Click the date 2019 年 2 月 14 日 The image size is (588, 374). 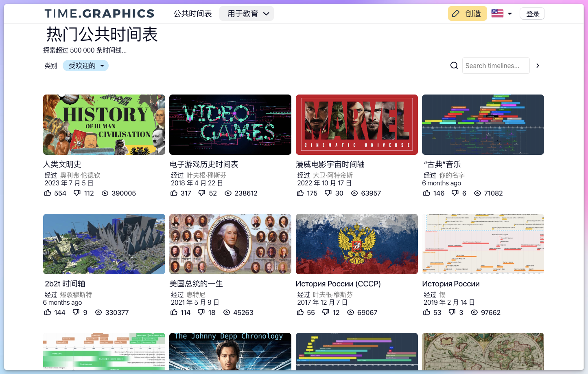(x=449, y=302)
